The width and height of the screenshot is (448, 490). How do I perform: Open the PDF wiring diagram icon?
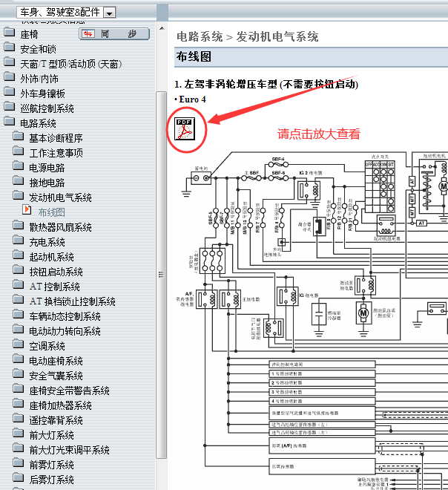pos(185,128)
